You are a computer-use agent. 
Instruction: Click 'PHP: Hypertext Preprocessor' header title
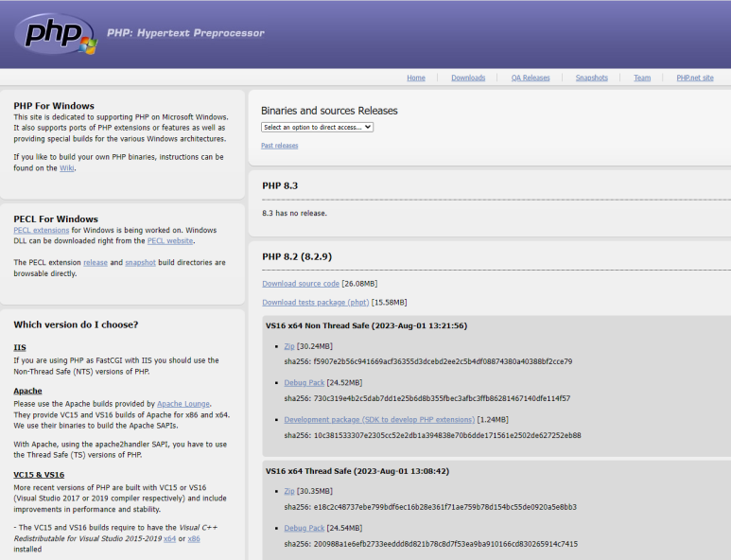click(x=185, y=33)
